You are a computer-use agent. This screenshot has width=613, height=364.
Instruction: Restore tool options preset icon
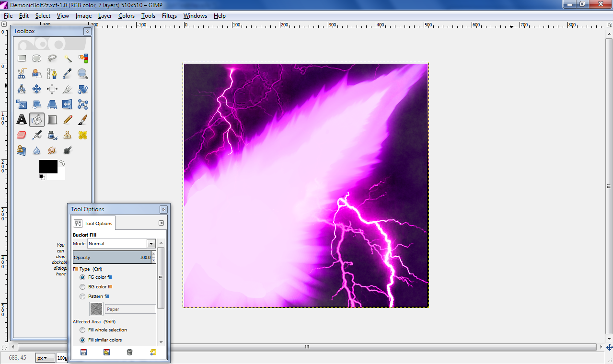106,353
